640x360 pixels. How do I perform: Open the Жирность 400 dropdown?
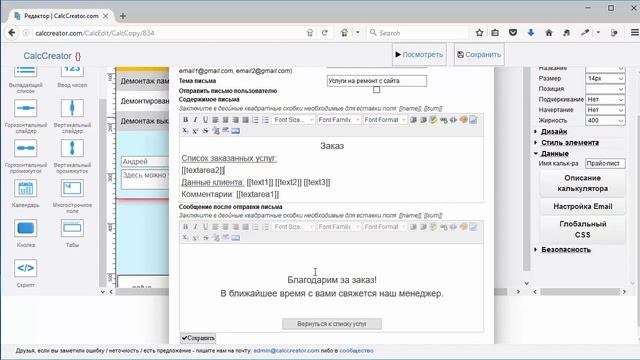pyautogui.click(x=605, y=120)
